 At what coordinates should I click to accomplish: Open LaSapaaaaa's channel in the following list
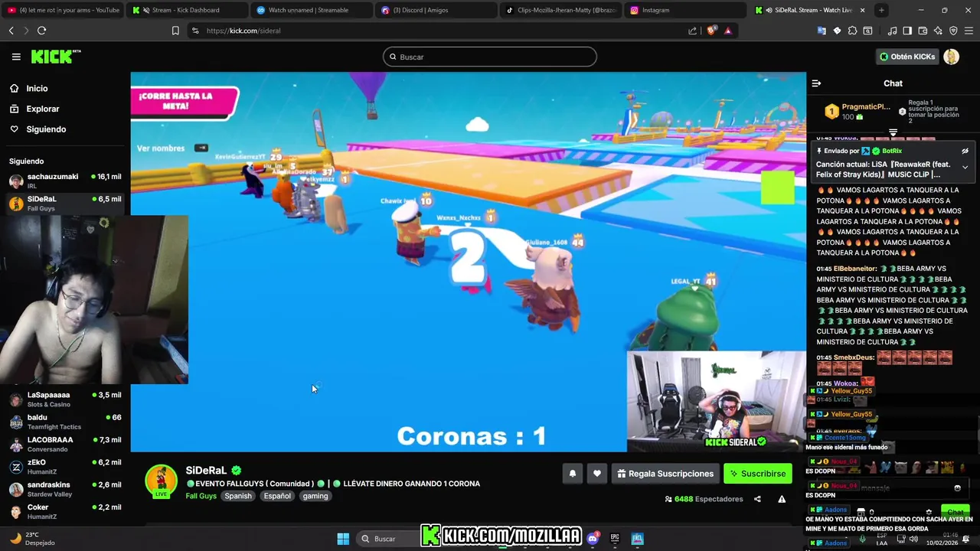click(64, 399)
